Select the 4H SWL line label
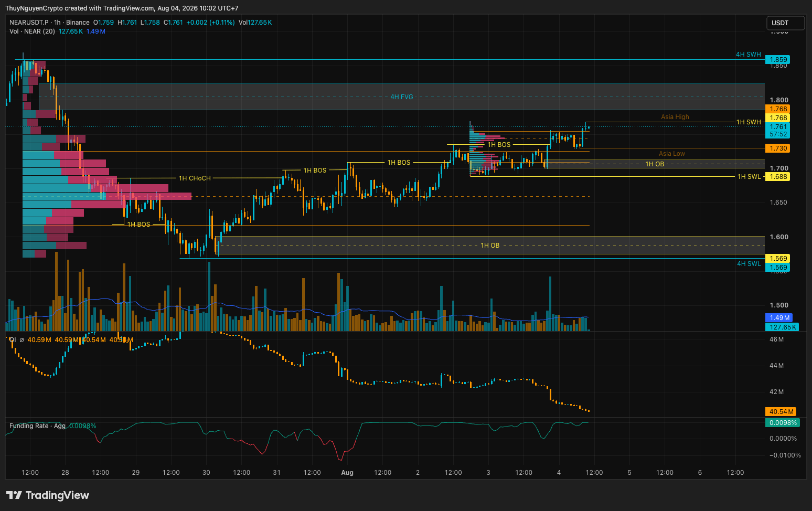Image resolution: width=812 pixels, height=511 pixels. click(x=749, y=264)
